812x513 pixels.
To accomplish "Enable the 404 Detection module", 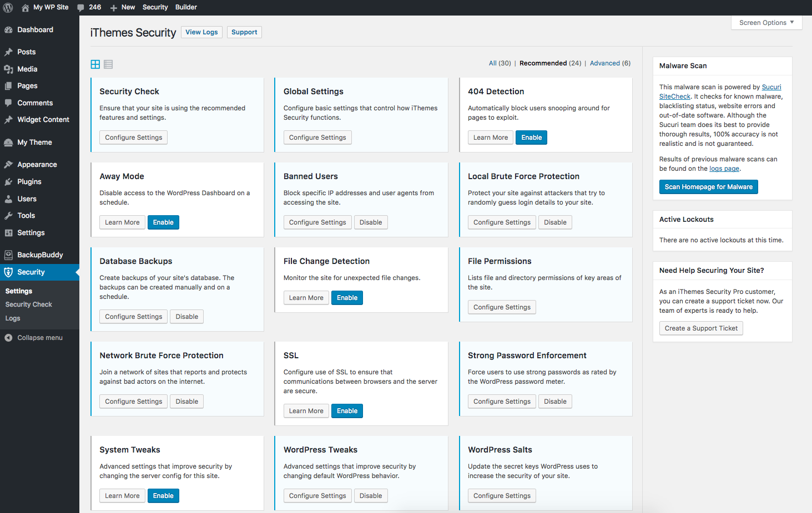I will [x=531, y=138].
